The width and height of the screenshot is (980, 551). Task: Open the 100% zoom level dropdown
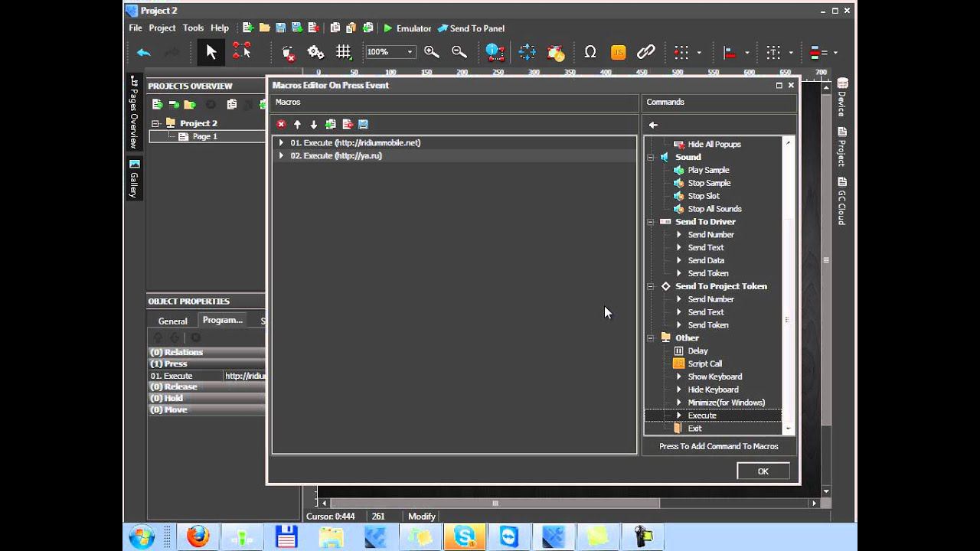(x=410, y=52)
